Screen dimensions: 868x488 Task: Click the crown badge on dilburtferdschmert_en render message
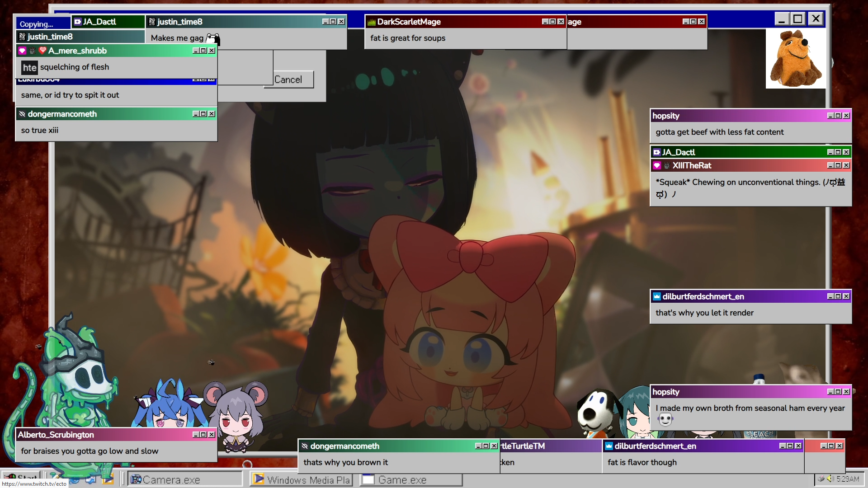pos(657,296)
